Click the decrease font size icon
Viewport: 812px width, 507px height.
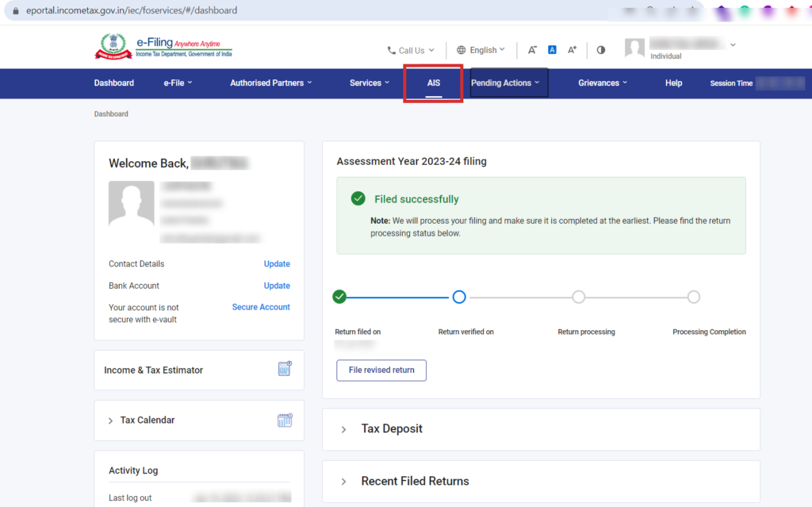click(x=532, y=49)
